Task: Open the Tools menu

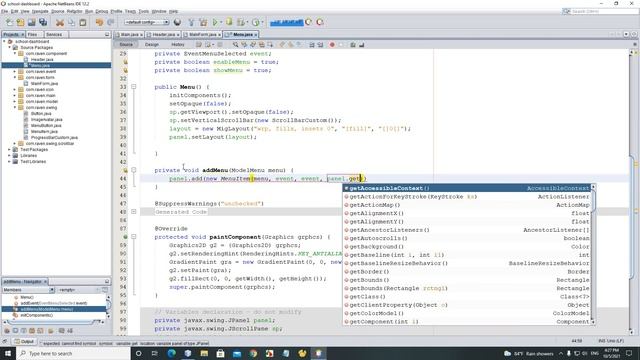Action: [144, 11]
